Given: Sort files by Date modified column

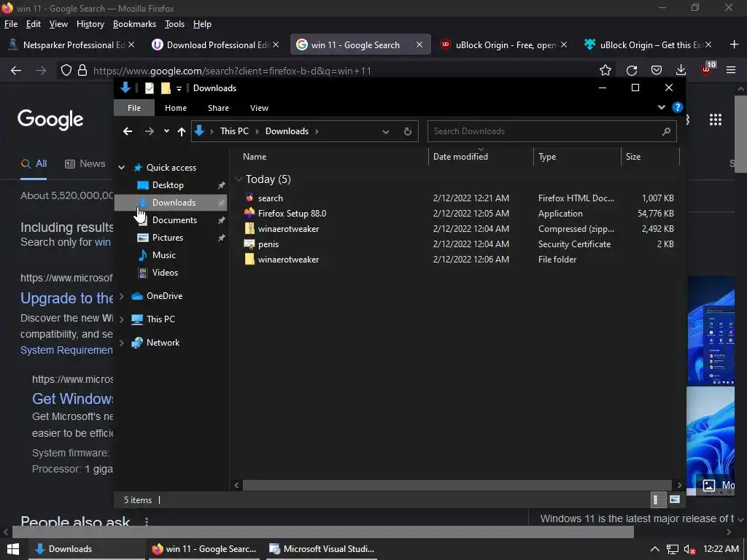Looking at the screenshot, I should pyautogui.click(x=480, y=157).
